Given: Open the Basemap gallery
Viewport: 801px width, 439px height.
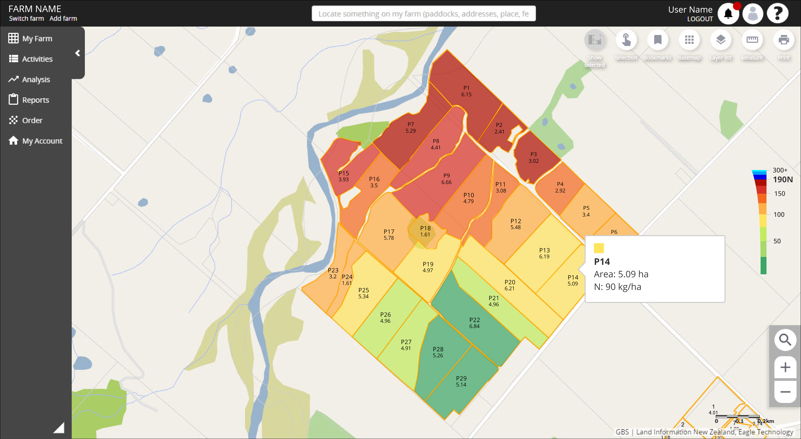Looking at the screenshot, I should click(x=689, y=41).
